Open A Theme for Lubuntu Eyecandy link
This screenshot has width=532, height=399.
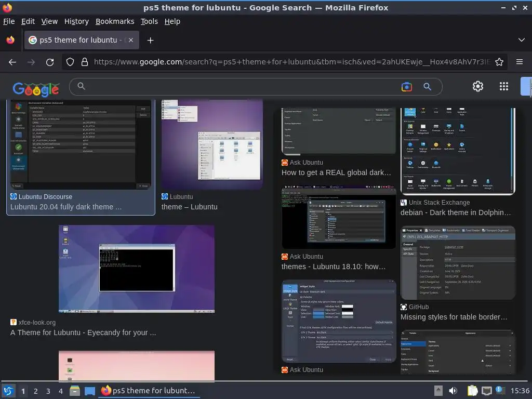[83, 333]
